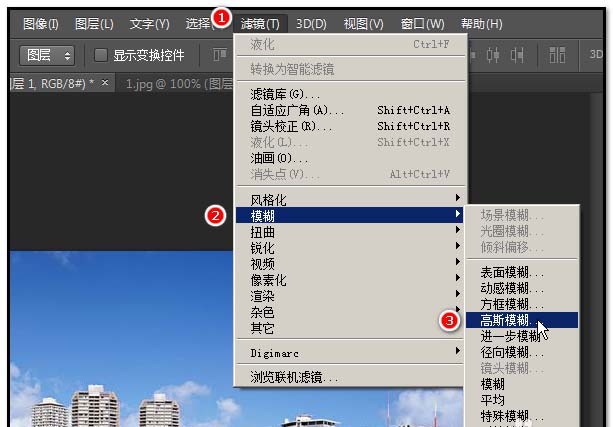The width and height of the screenshot is (613, 427).
Task: Click the 滤镜(T) menu title
Action: tap(260, 24)
